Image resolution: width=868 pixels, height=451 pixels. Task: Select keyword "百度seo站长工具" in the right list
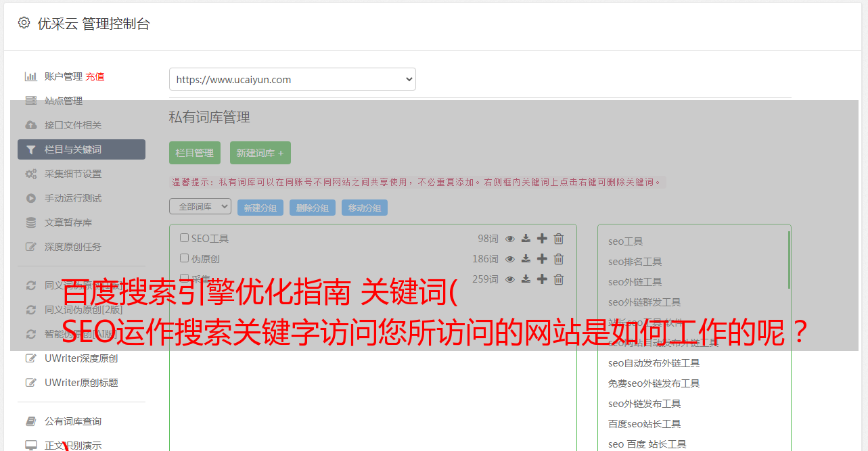tap(645, 424)
